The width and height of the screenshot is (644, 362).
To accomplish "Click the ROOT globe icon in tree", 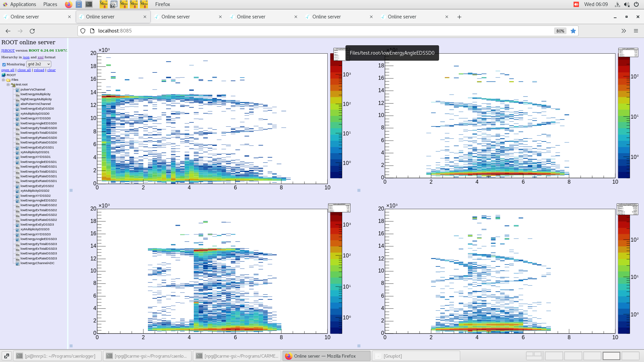I will (x=4, y=75).
